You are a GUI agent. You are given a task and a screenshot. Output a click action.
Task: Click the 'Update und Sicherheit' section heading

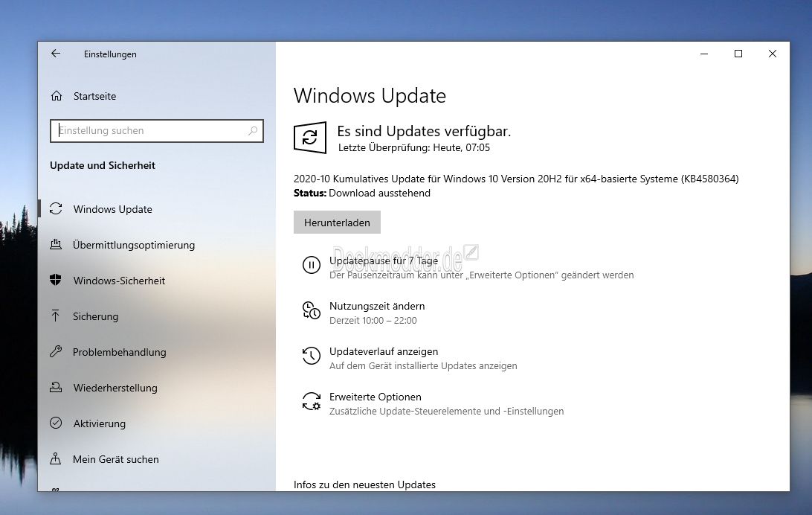(x=103, y=165)
